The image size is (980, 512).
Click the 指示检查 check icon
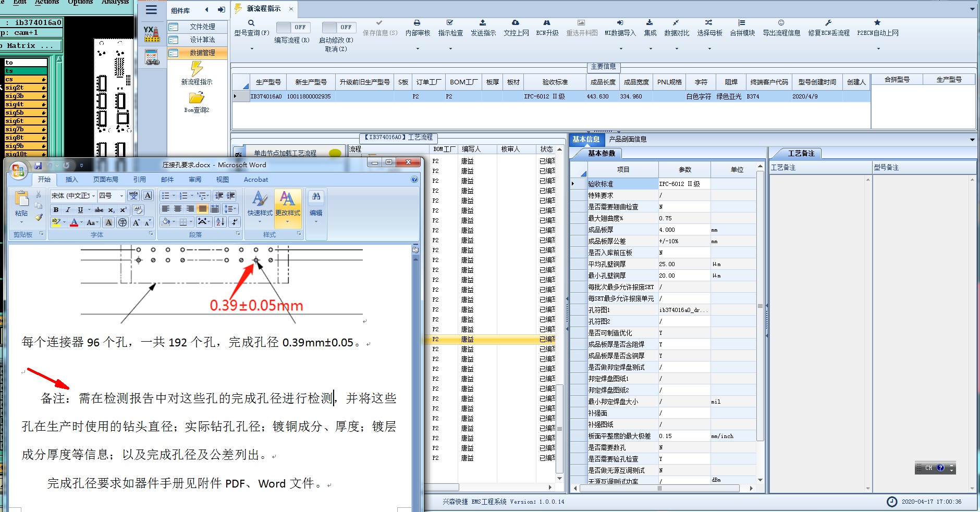click(450, 23)
